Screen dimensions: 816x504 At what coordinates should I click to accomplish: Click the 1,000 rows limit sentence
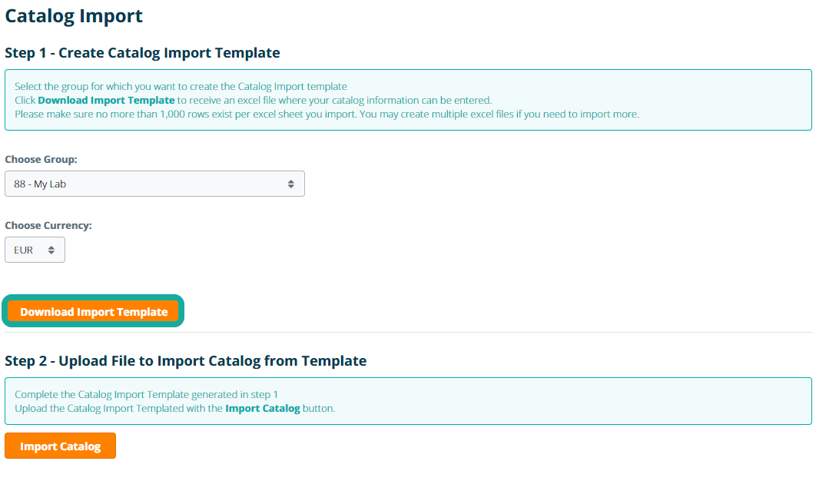pyautogui.click(x=327, y=114)
